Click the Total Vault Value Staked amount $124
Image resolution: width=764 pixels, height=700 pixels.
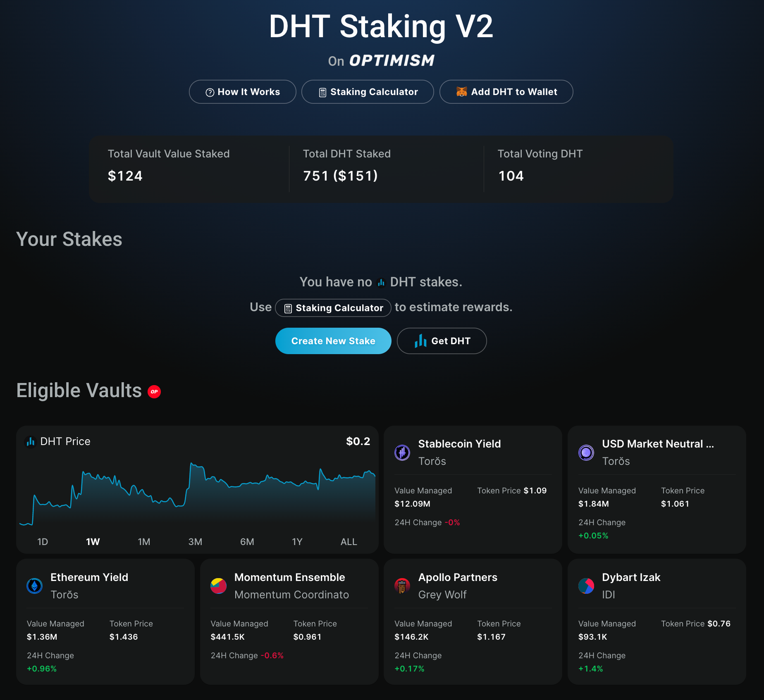click(x=125, y=176)
